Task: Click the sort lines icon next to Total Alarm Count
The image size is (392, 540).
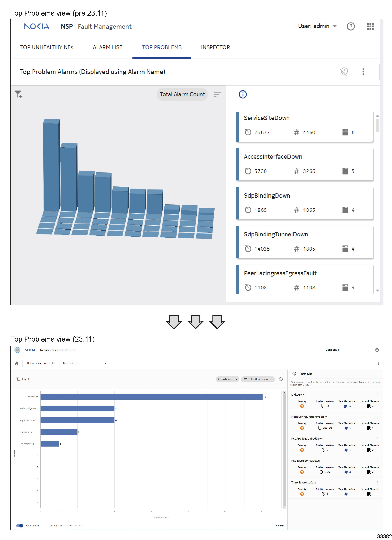Action: point(217,94)
